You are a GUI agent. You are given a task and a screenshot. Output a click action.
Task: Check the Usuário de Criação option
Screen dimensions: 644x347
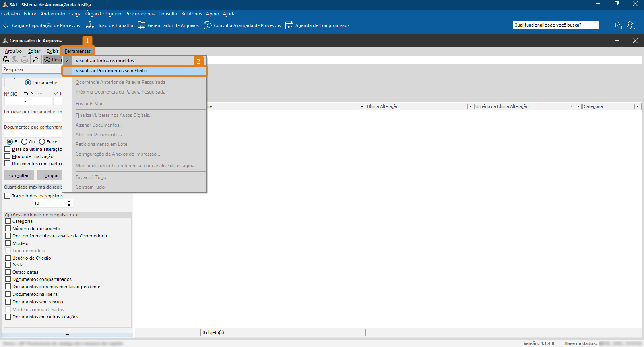(8, 258)
